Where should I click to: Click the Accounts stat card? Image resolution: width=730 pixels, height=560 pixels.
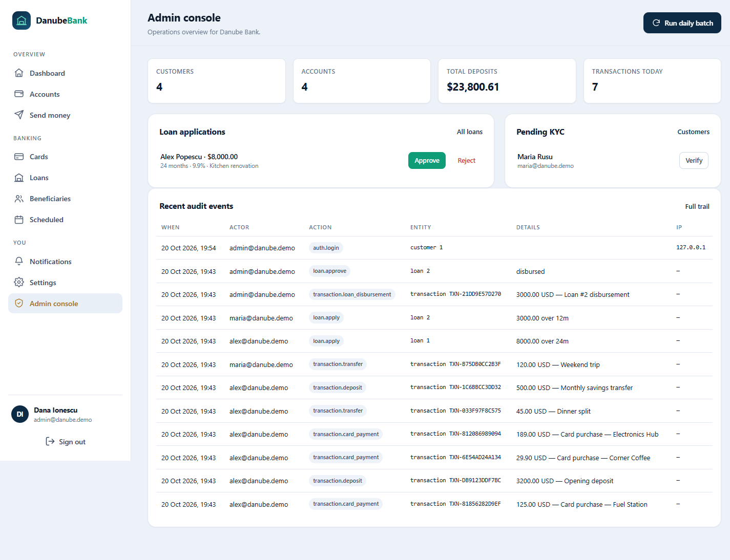point(362,81)
